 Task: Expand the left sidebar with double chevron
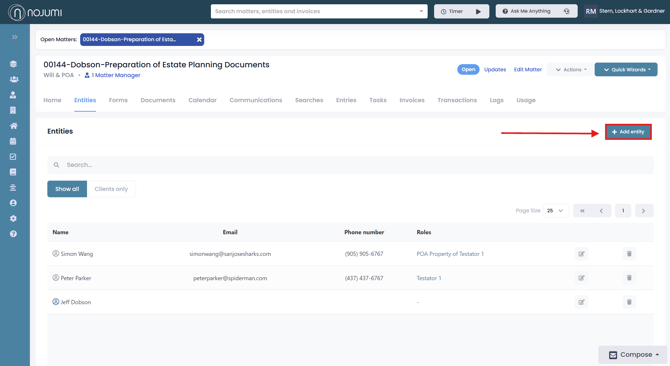tap(15, 37)
